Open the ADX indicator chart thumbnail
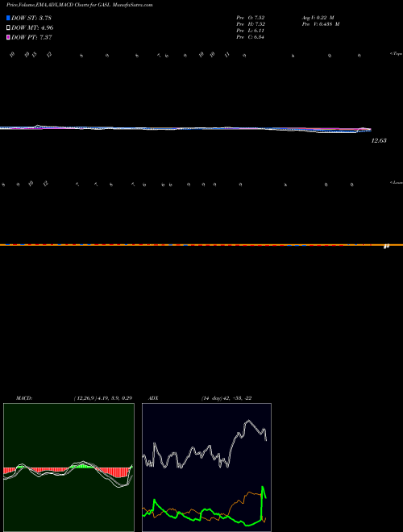 coord(206,468)
